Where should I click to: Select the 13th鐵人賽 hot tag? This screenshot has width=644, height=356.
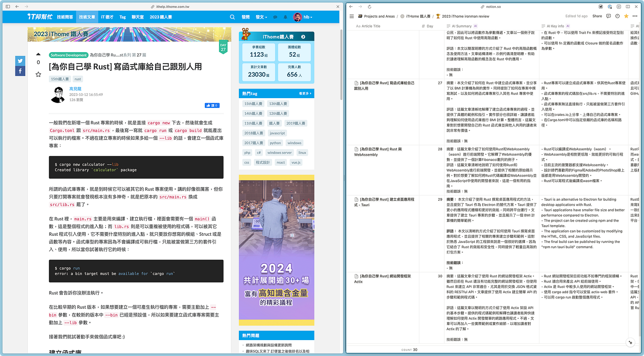pyautogui.click(x=278, y=103)
